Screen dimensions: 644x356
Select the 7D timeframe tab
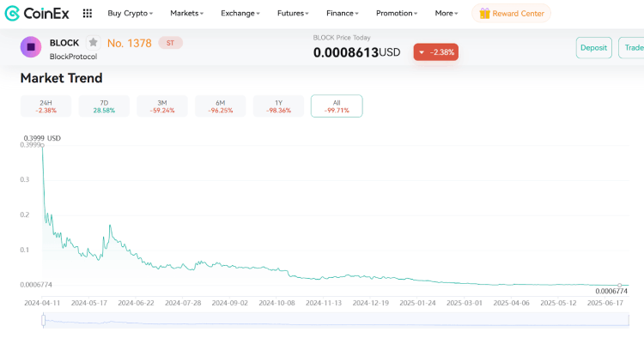pos(104,106)
